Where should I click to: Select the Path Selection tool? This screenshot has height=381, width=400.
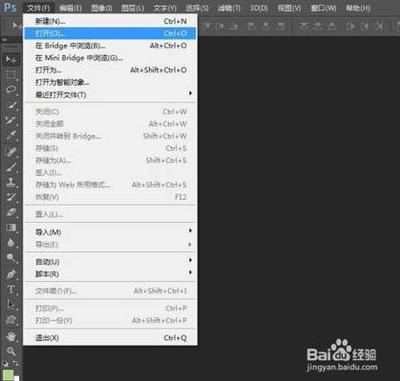coord(11,304)
